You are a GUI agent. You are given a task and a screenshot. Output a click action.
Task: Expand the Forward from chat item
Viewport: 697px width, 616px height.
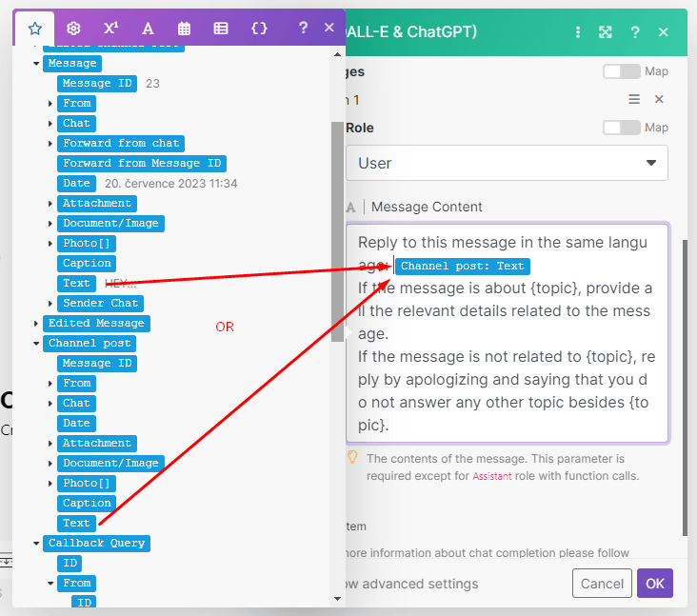[x=51, y=144]
